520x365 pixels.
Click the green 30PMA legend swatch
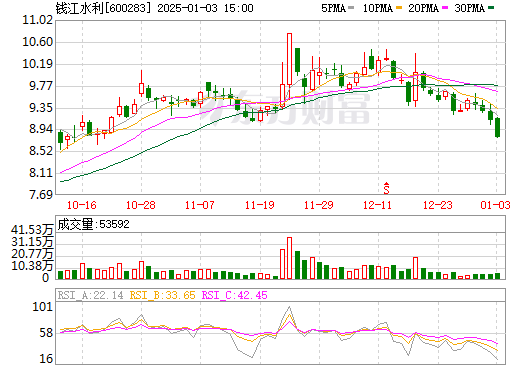491,8
